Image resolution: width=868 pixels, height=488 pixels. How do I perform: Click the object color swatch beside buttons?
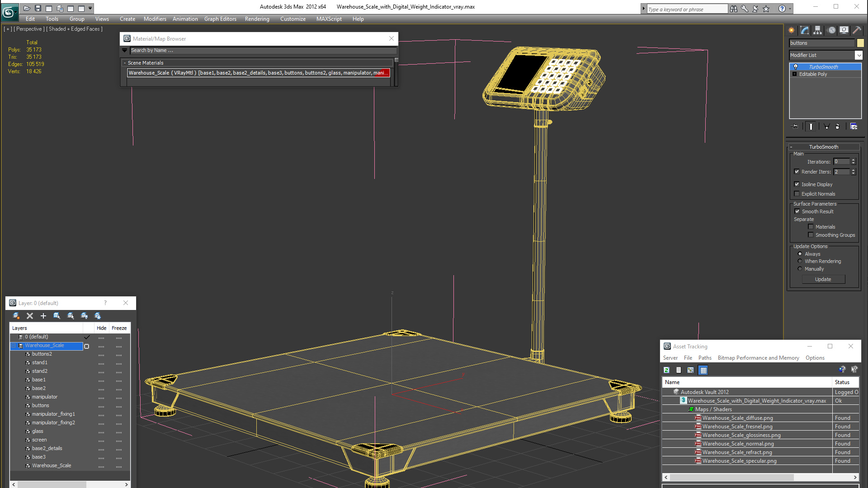coord(860,43)
